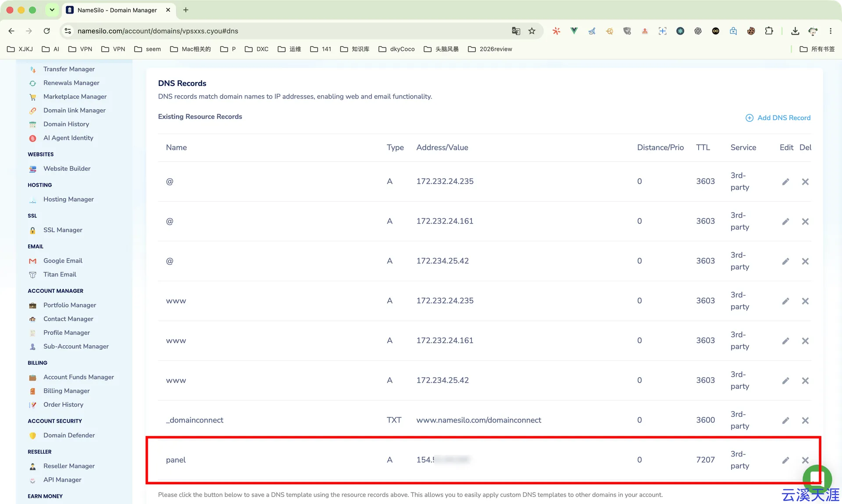This screenshot has height=504, width=842.
Task: Open a new browser tab
Action: click(x=186, y=10)
